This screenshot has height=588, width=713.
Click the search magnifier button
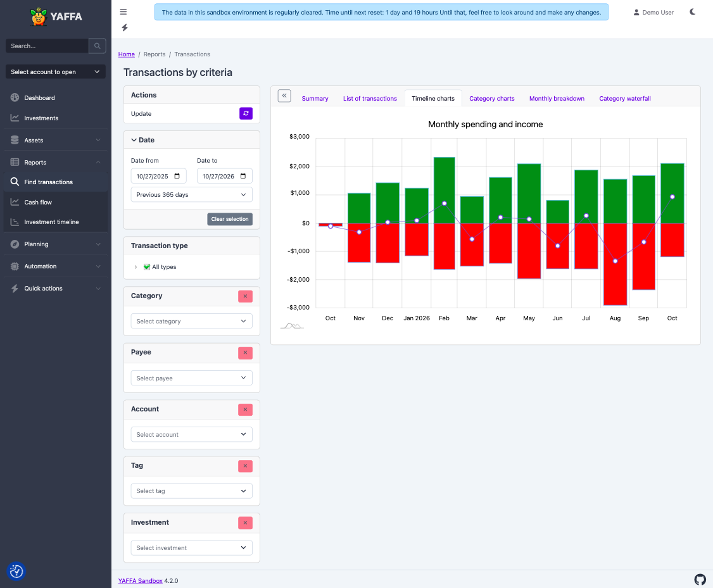(98, 46)
